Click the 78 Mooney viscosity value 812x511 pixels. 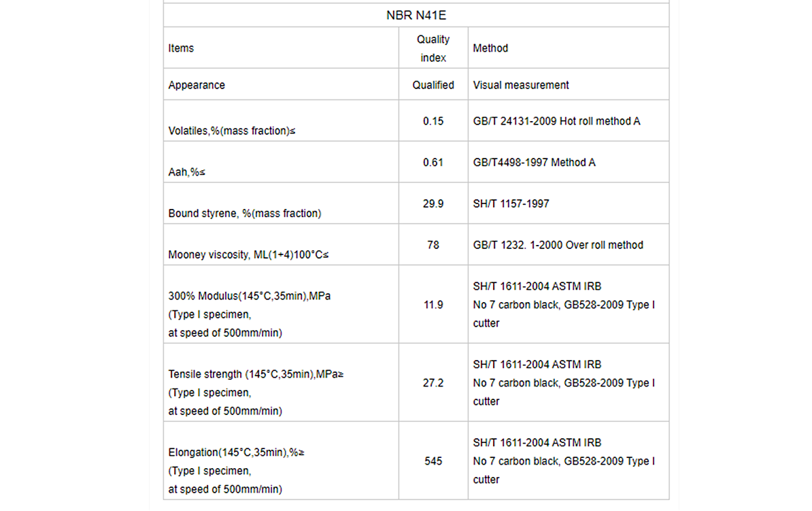433,245
